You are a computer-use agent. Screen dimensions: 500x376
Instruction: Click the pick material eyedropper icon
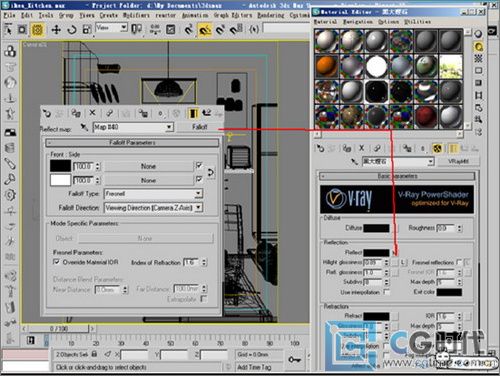(84, 127)
